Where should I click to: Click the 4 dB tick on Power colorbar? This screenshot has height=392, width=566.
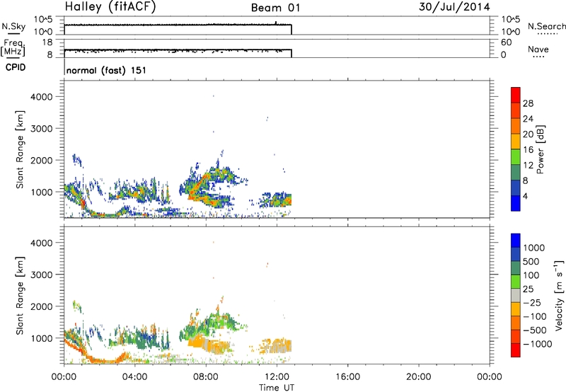coord(525,196)
